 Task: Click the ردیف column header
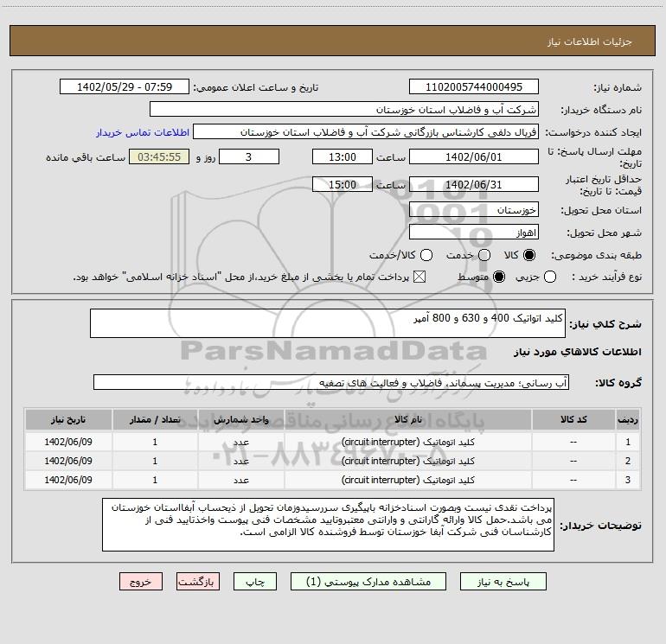(x=628, y=420)
